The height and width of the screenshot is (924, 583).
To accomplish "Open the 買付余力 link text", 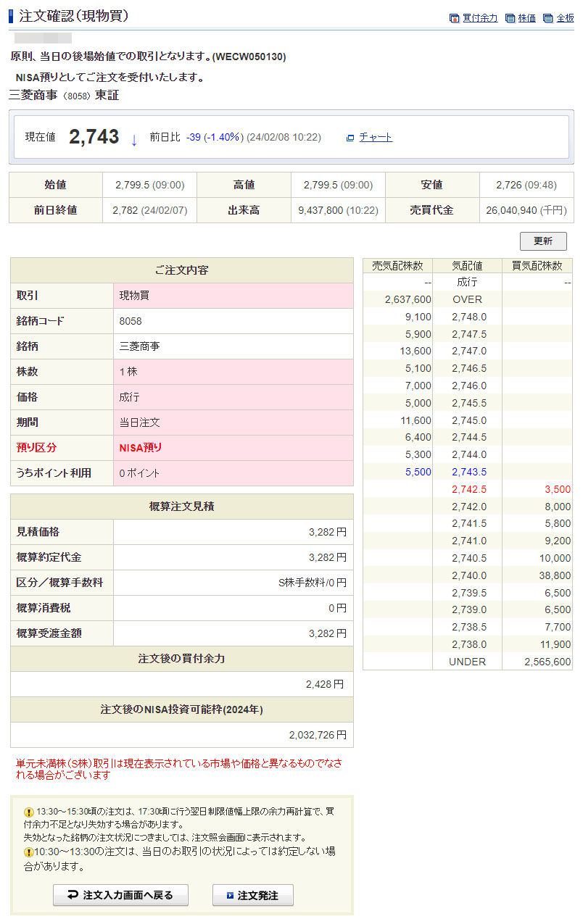I will click(480, 18).
